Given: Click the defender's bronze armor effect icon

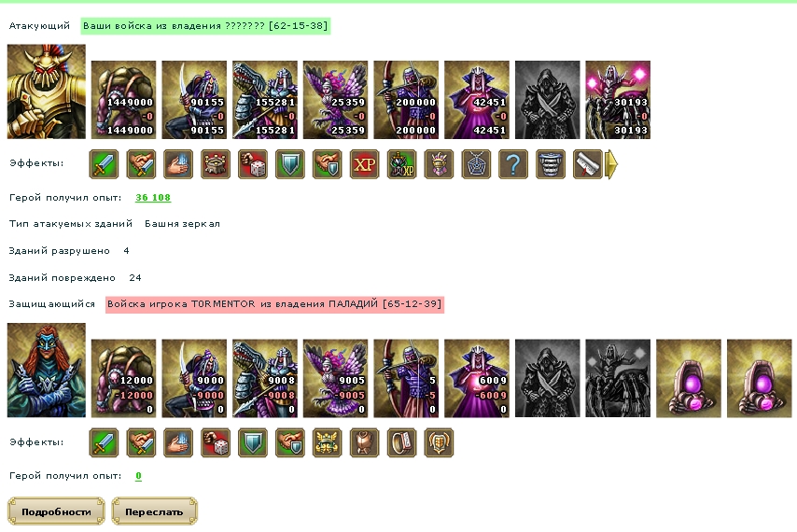Looking at the screenshot, I should [x=365, y=442].
